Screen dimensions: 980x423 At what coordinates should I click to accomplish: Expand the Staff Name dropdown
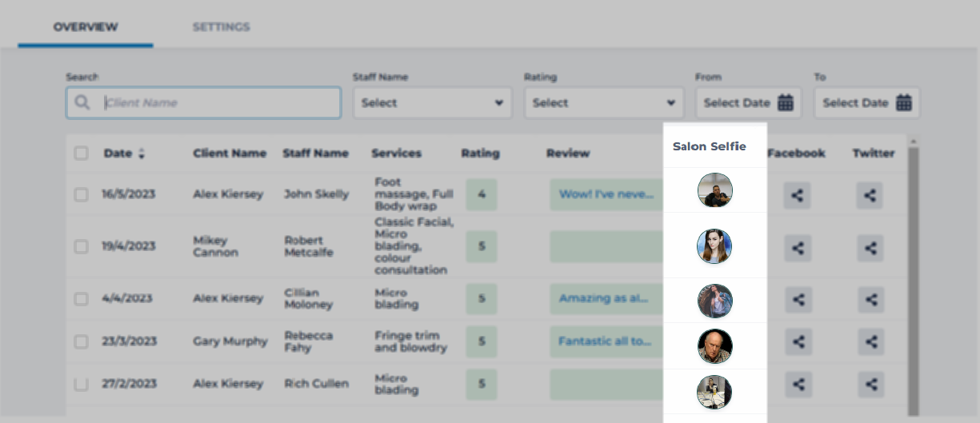click(x=432, y=102)
